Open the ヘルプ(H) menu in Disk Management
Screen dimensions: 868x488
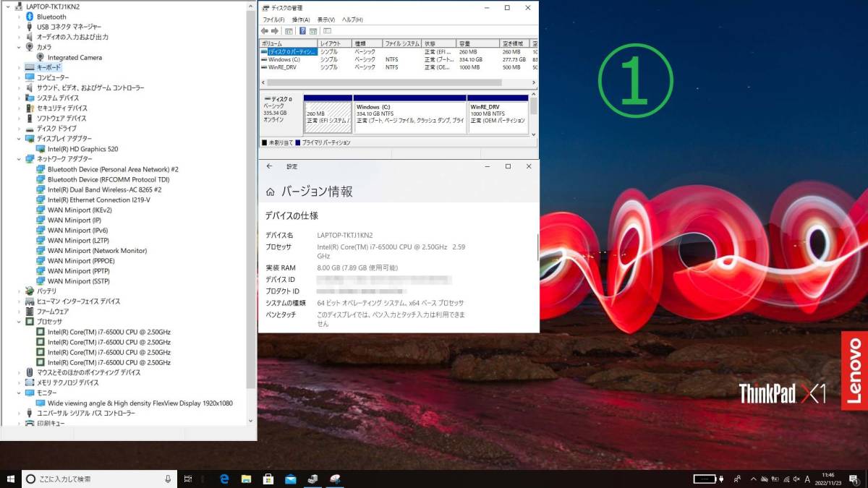(352, 20)
